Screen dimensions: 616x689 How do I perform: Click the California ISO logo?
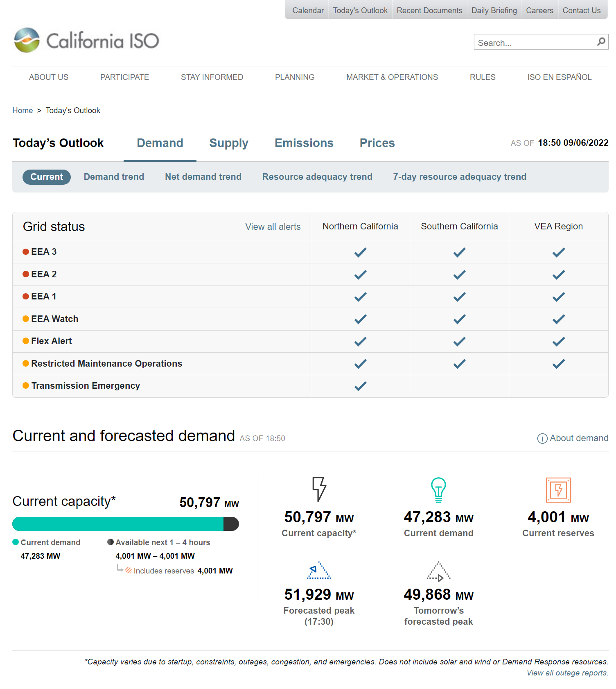(x=86, y=40)
